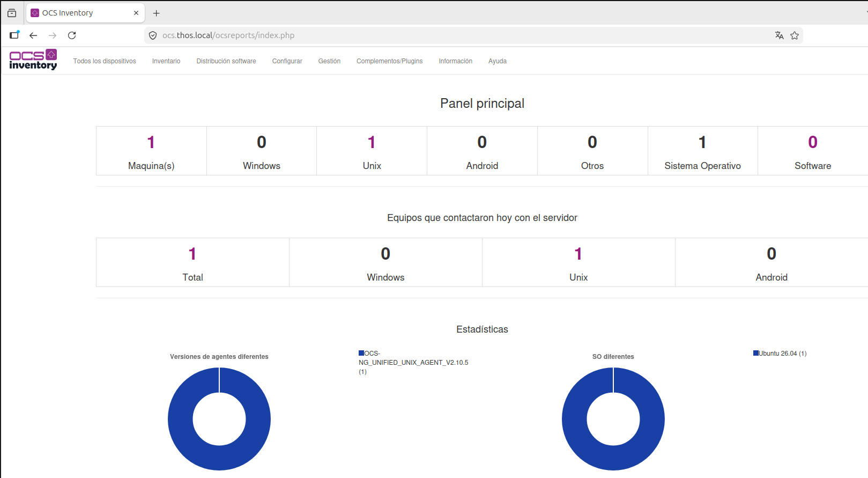Open the Todos los dispositivos menu
This screenshot has width=868, height=478.
coord(105,61)
